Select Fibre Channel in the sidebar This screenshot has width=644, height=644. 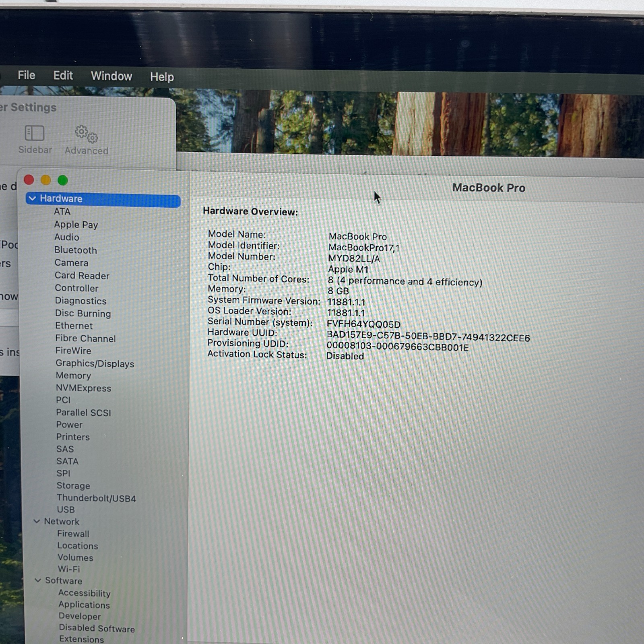[x=86, y=339]
